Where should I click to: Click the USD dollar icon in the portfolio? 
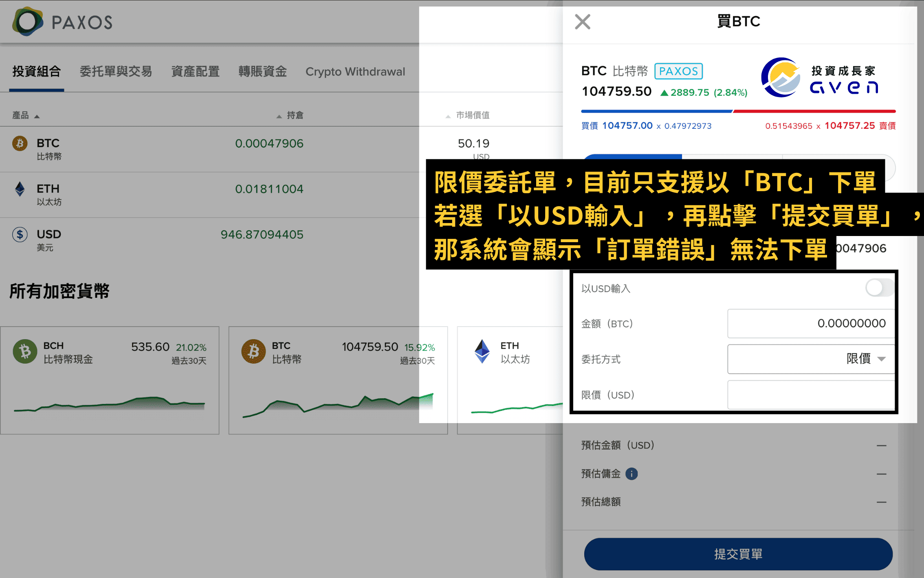coord(19,234)
